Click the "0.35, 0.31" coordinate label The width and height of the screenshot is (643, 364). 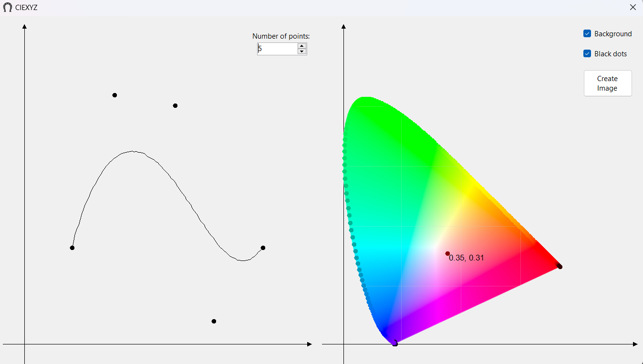pyautogui.click(x=467, y=258)
